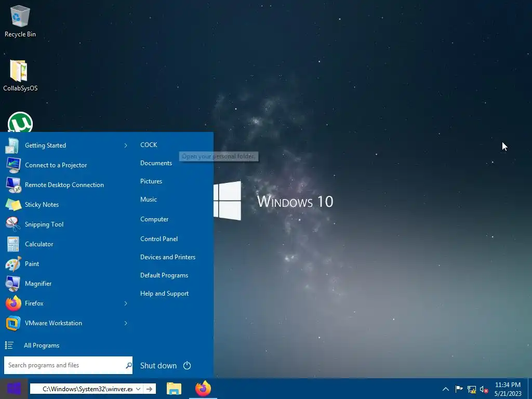Image resolution: width=532 pixels, height=399 pixels.
Task: Click the Connect to a Projector icon
Action: point(13,165)
